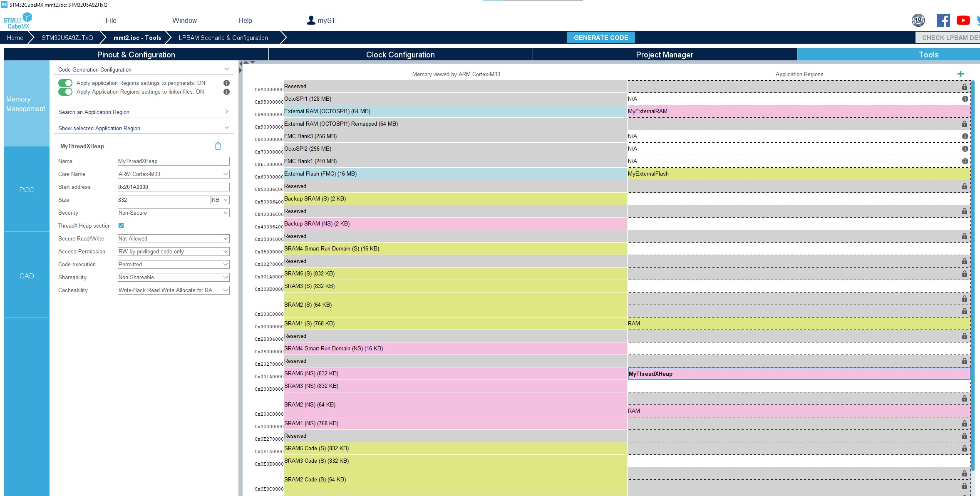Click the Size value input field
980x496 pixels.
pyautogui.click(x=164, y=200)
